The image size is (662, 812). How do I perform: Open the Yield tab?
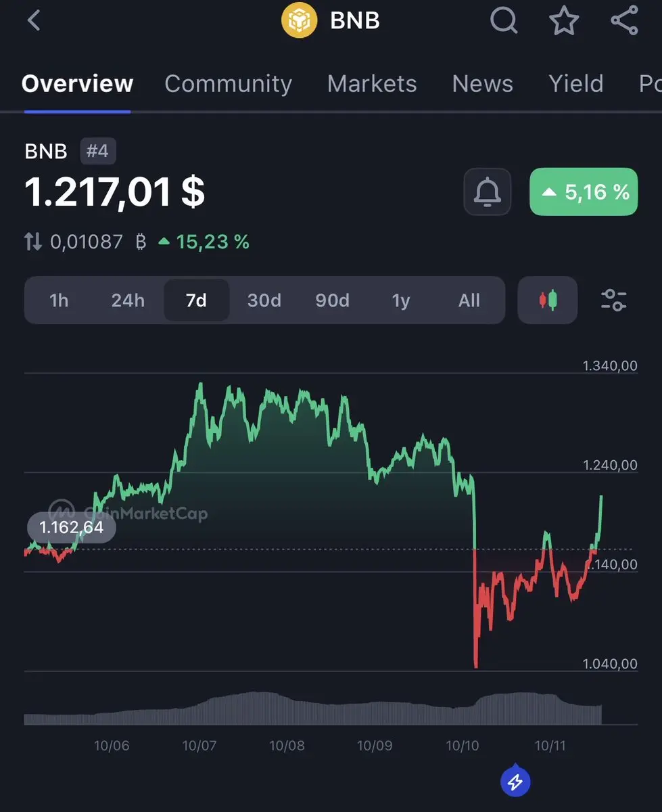click(575, 84)
